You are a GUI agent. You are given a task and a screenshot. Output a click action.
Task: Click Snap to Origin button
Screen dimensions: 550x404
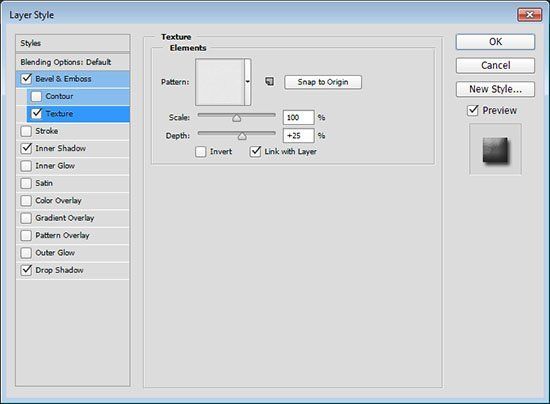[x=323, y=82]
